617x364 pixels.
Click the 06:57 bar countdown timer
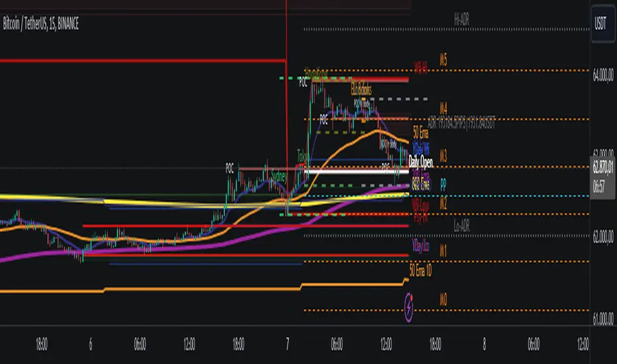[598, 187]
